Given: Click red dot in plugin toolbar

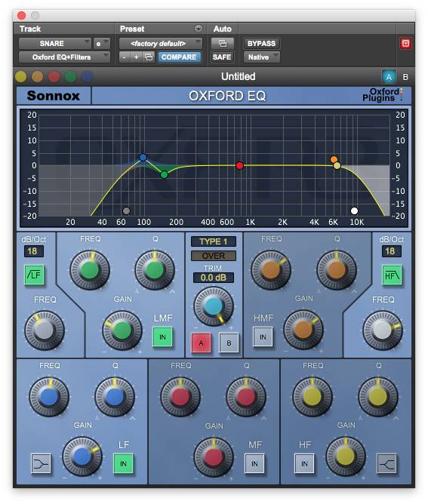Looking at the screenshot, I should [54, 77].
